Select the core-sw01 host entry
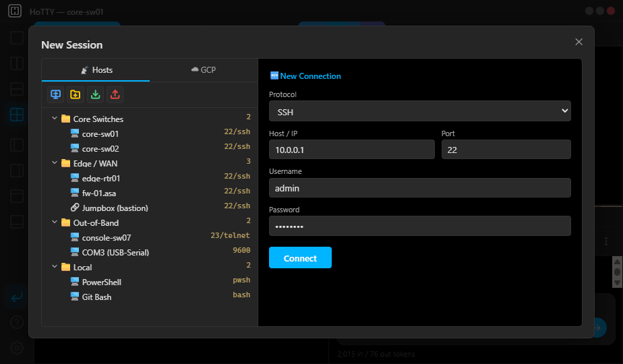The width and height of the screenshot is (623, 364). pyautogui.click(x=150, y=133)
